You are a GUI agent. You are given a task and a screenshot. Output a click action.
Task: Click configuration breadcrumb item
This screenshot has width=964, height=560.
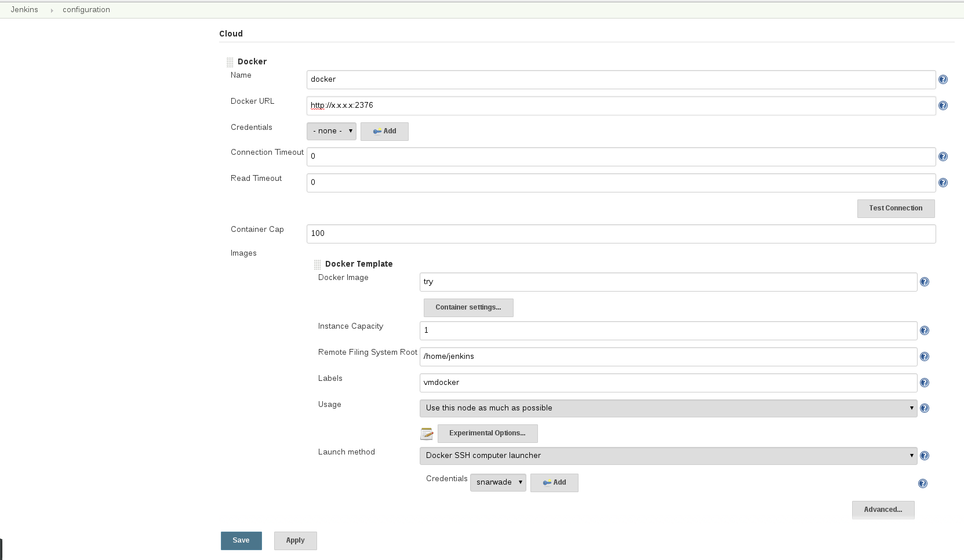(86, 10)
